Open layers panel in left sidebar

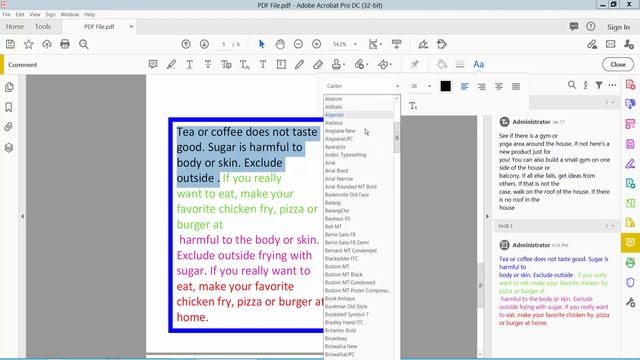[x=9, y=147]
